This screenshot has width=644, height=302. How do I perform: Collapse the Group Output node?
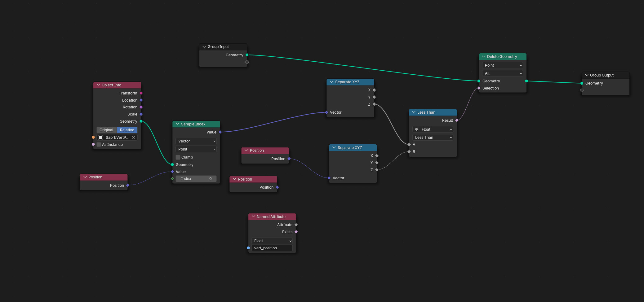[x=587, y=75]
